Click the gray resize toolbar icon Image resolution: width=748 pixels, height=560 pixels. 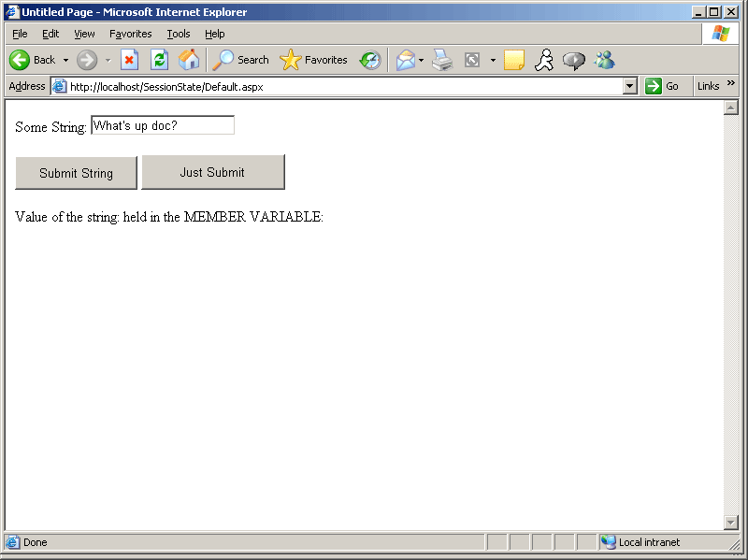point(472,60)
